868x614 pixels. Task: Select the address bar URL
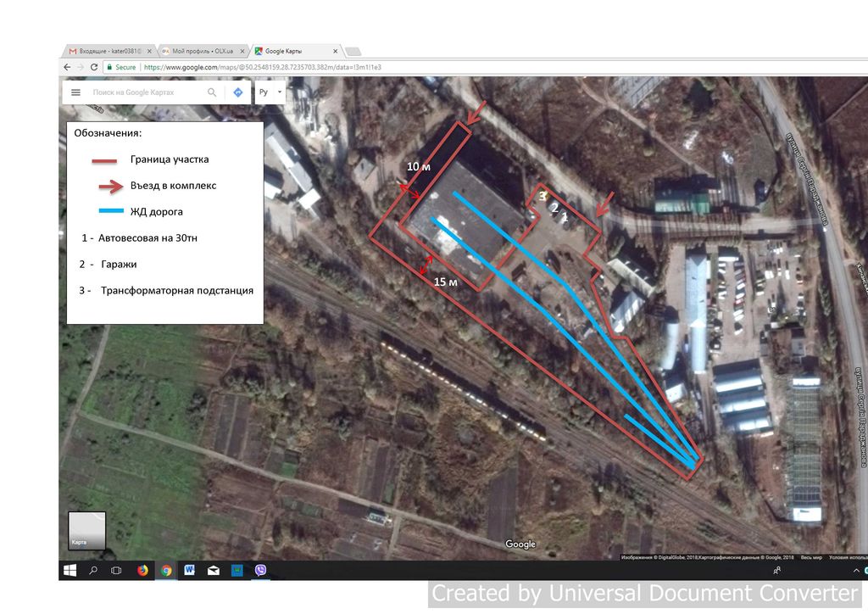pyautogui.click(x=263, y=67)
